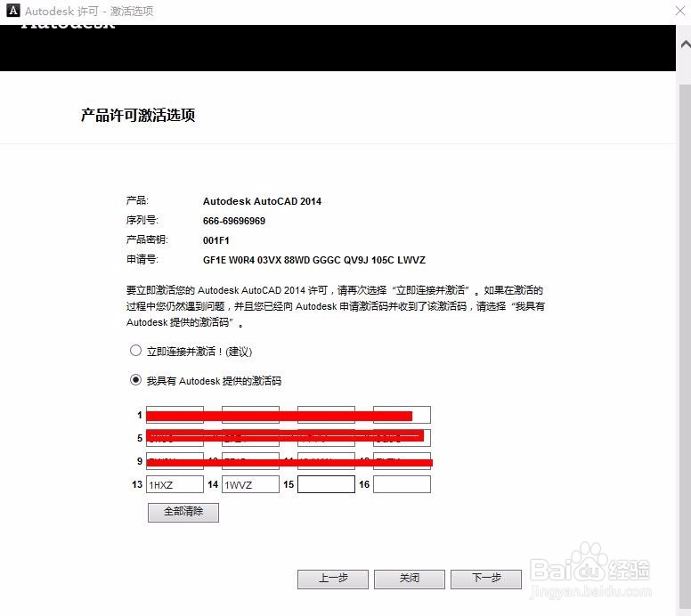Click the scrollbar up arrow
691x616 pixels.
click(x=685, y=44)
